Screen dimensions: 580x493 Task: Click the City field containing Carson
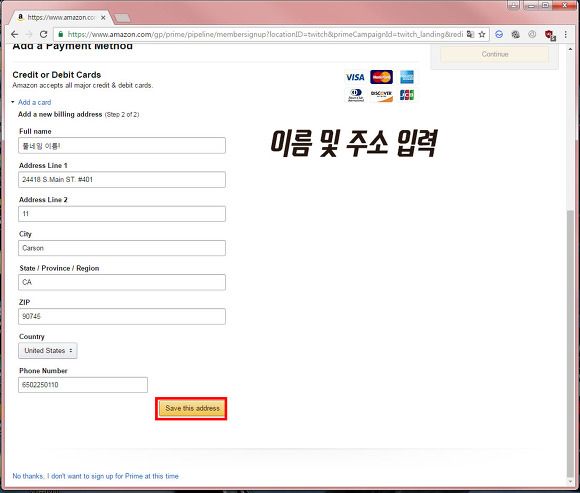tap(122, 248)
